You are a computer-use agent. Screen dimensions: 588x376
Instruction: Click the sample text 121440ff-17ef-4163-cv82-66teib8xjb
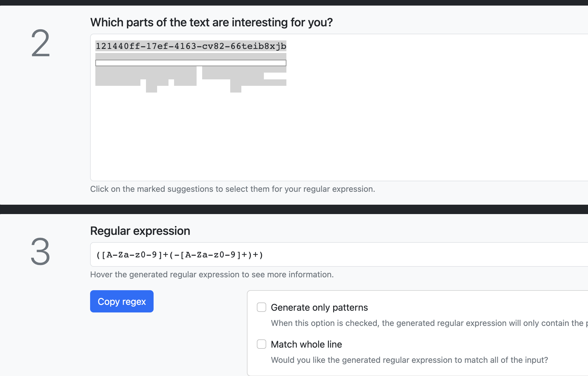click(191, 46)
